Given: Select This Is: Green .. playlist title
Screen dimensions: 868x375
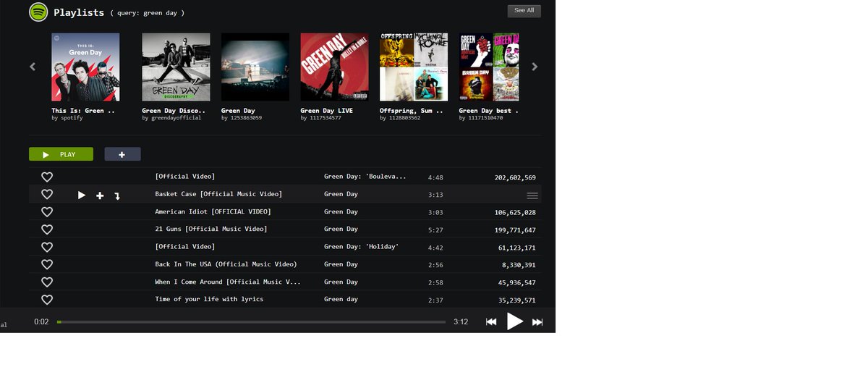Looking at the screenshot, I should (x=83, y=111).
